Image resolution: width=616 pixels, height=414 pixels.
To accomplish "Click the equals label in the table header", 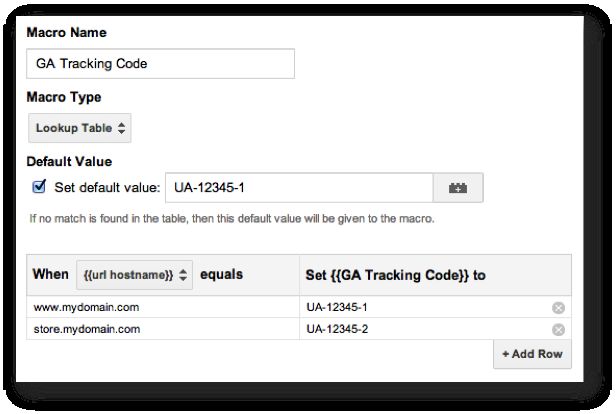I will (222, 274).
